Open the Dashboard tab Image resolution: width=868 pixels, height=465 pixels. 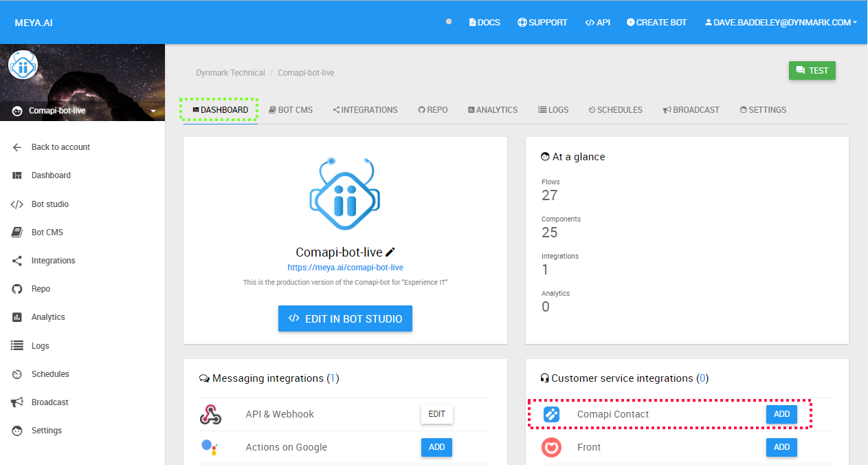pyautogui.click(x=221, y=110)
